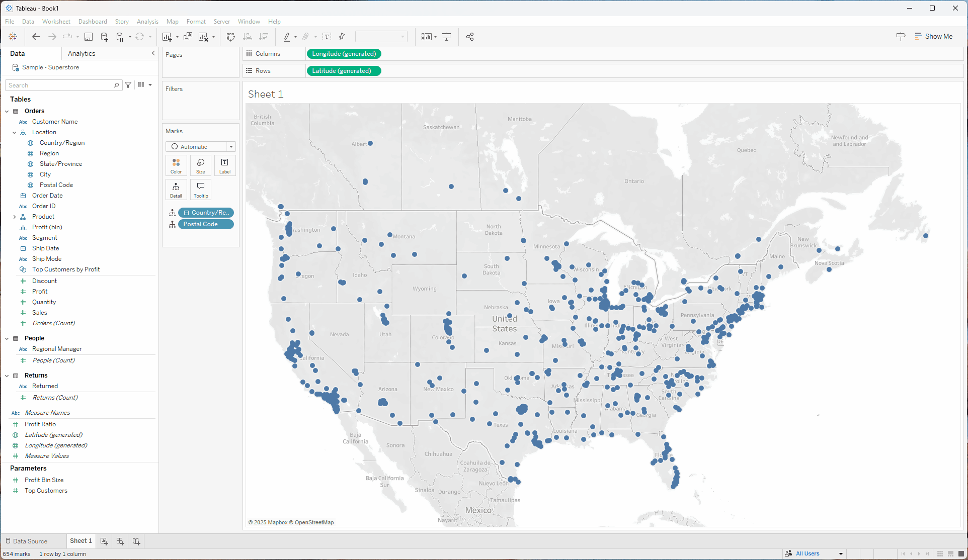Open the Automatic mark type dropdown
The height and width of the screenshot is (560, 968).
(200, 147)
